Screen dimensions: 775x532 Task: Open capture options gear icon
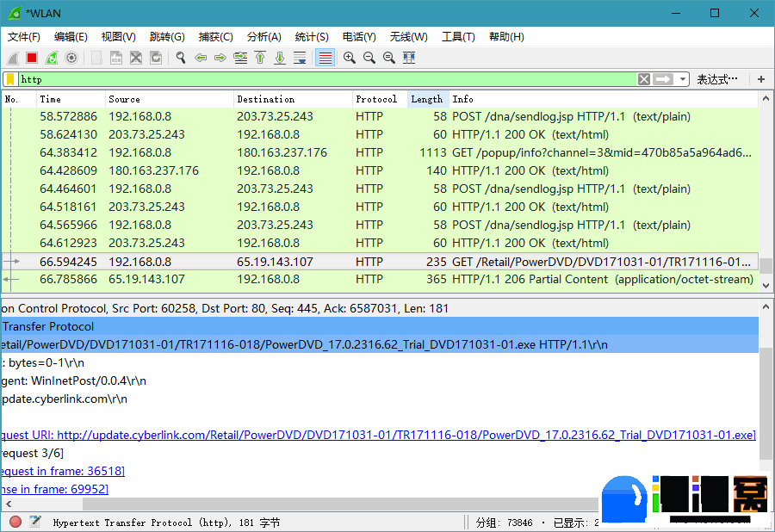tap(71, 58)
